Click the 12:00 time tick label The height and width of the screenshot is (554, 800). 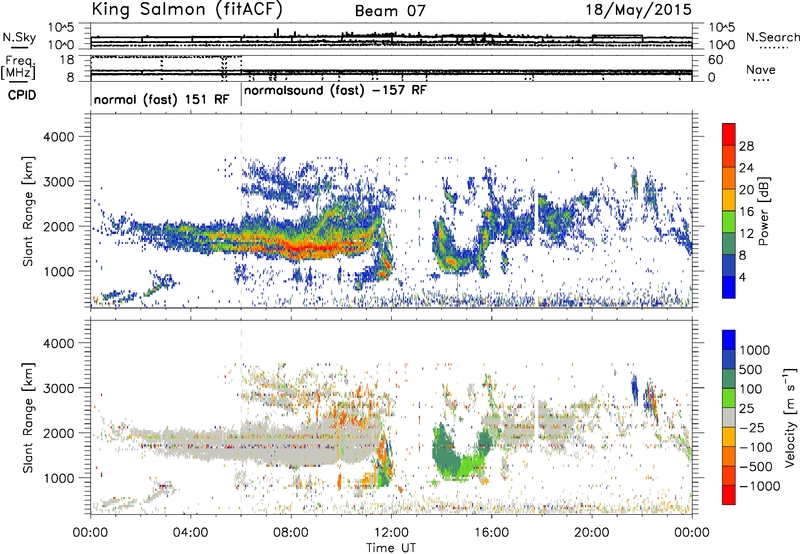[x=391, y=533]
